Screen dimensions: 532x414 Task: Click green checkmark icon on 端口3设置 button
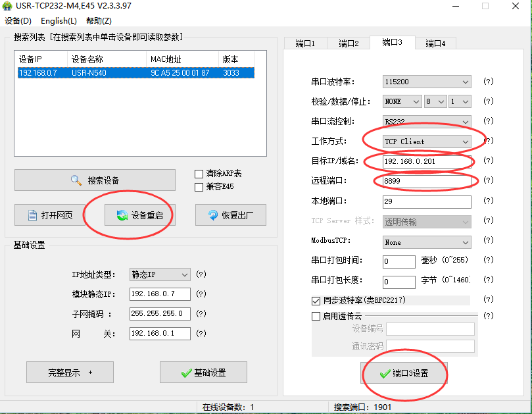click(x=385, y=374)
